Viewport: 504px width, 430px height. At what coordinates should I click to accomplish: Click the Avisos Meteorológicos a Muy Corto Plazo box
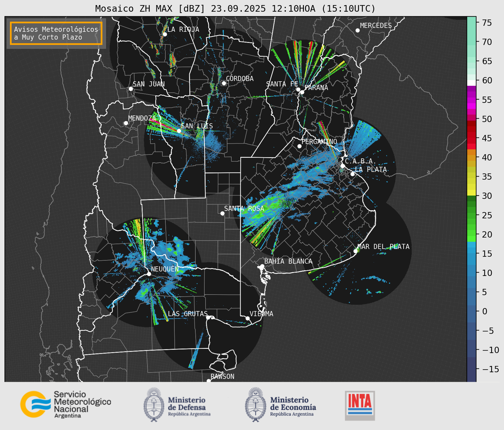pyautogui.click(x=56, y=33)
